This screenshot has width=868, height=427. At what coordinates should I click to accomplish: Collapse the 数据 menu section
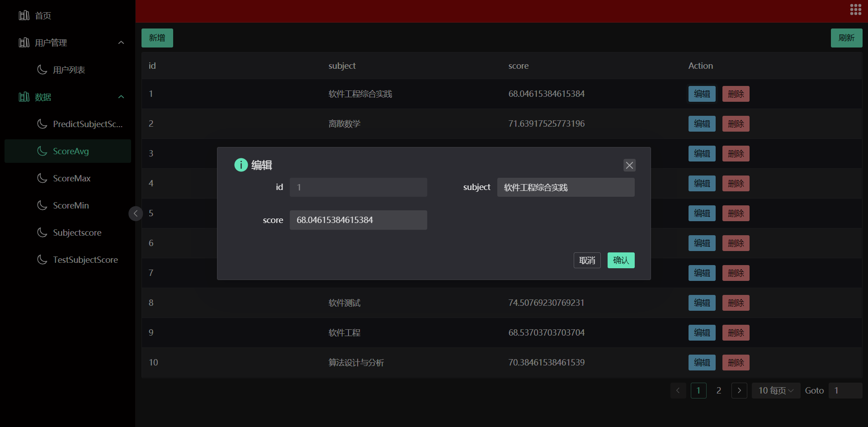coord(121,97)
